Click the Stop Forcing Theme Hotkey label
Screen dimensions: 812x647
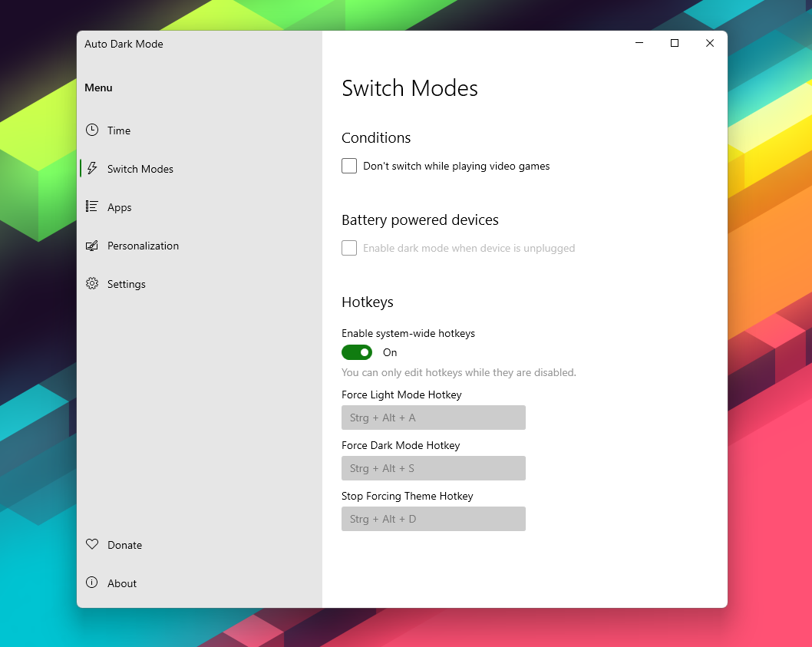coord(407,497)
